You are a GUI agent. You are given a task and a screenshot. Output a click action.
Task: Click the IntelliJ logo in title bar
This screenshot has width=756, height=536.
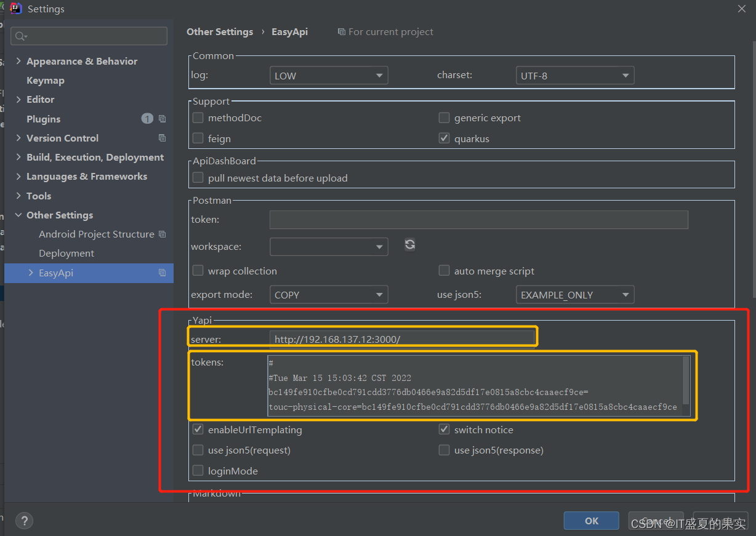tap(16, 9)
